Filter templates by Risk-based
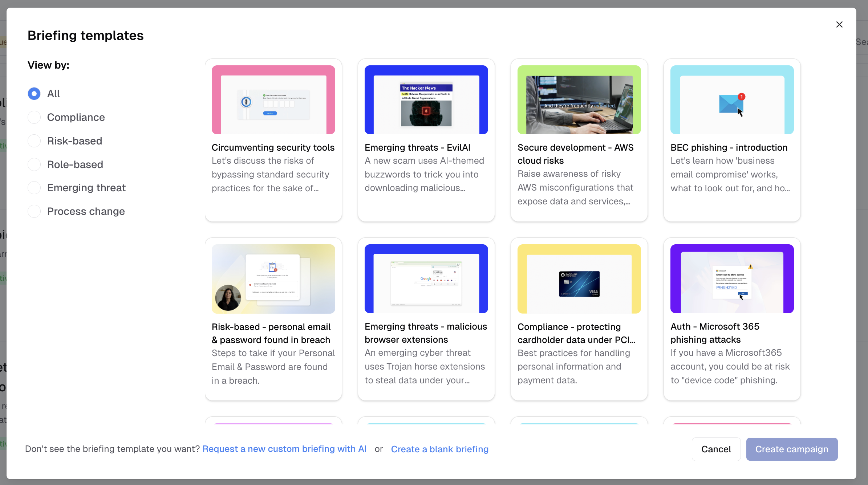The image size is (868, 485). tap(34, 141)
